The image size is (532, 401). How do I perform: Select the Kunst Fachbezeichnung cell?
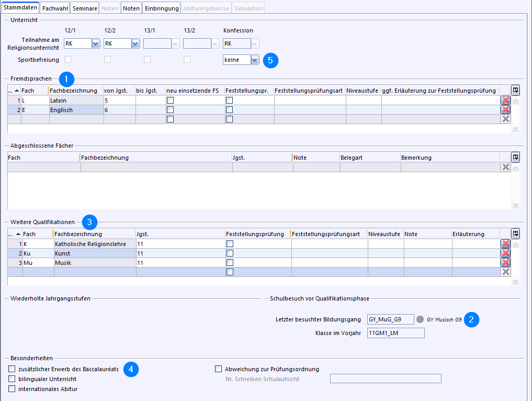pos(95,253)
